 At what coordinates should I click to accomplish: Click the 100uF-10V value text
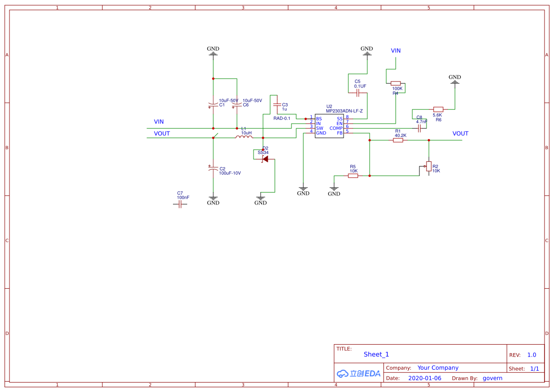click(x=230, y=173)
